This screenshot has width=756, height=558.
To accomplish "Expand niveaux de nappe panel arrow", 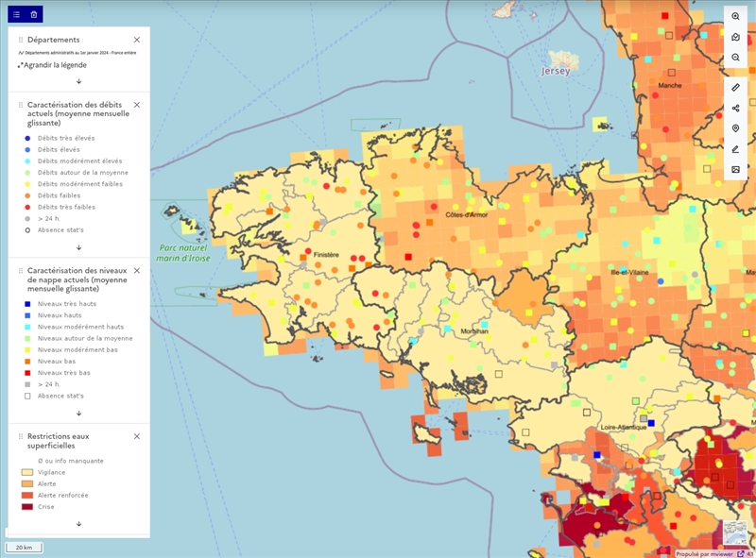I will point(79,413).
